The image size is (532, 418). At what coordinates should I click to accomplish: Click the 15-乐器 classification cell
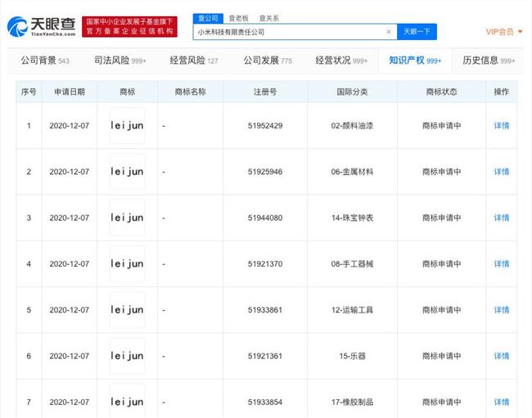(352, 356)
